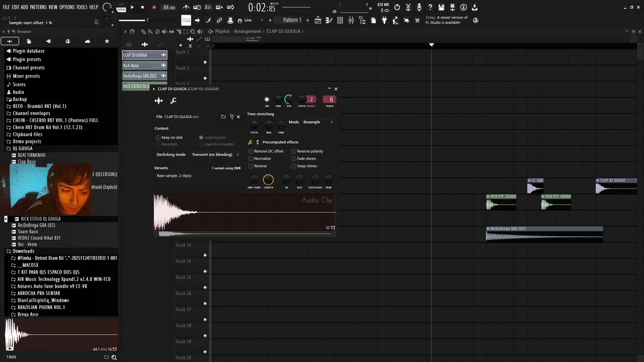The image size is (644, 362).
Task: Enable Remove DC offset
Action: click(266, 151)
